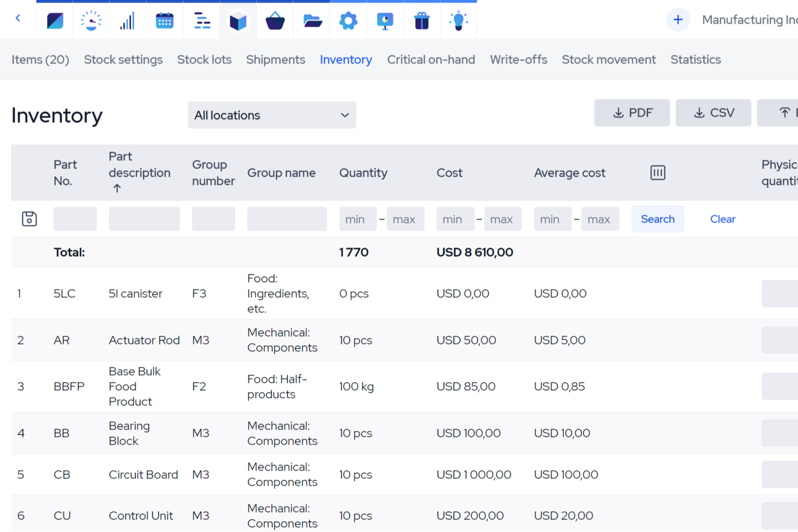This screenshot has width=798, height=532.
Task: Open the presentation chart module icon
Action: pos(384,20)
